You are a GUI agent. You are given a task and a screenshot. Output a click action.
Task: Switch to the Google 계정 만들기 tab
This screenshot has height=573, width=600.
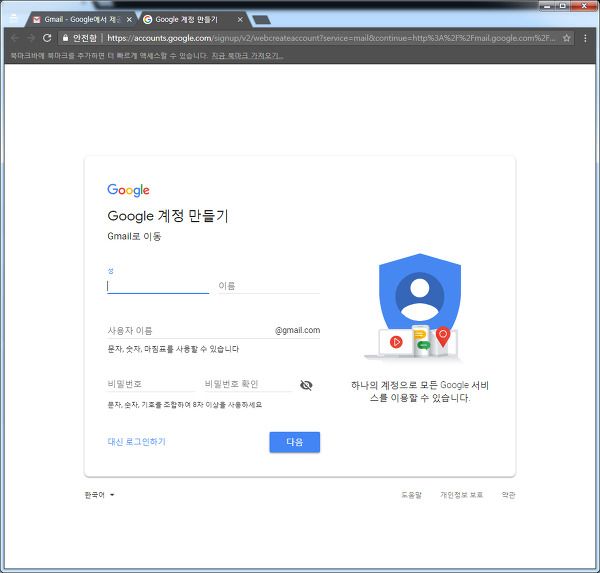pyautogui.click(x=193, y=20)
